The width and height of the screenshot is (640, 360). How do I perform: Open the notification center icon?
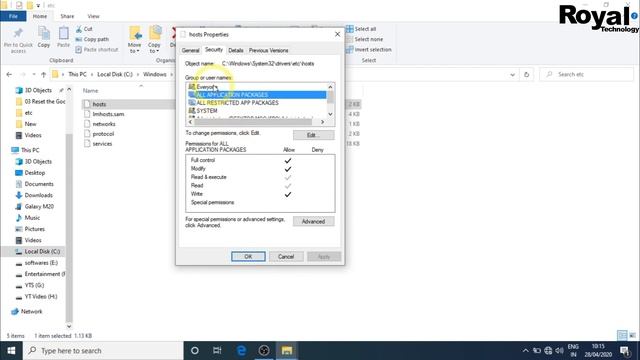[624, 351]
